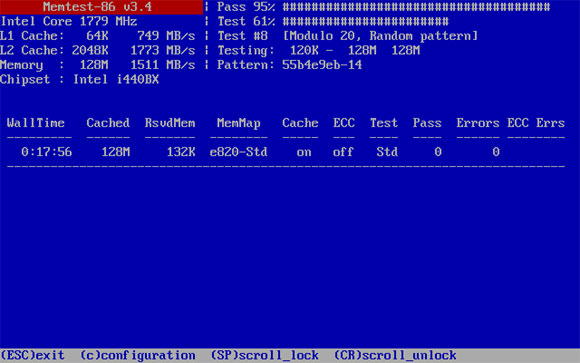Click the ECC Errs column header
The image size is (580, 363).
point(536,123)
